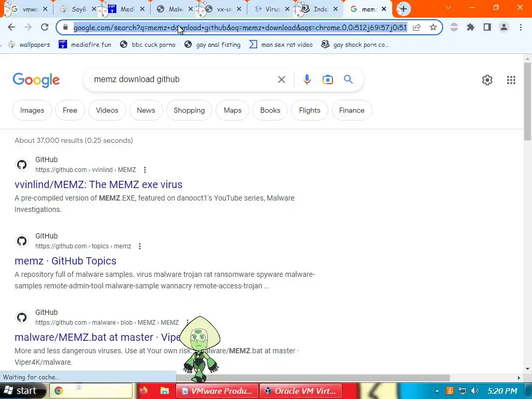Open the Extensions puzzle icon

tap(471, 27)
